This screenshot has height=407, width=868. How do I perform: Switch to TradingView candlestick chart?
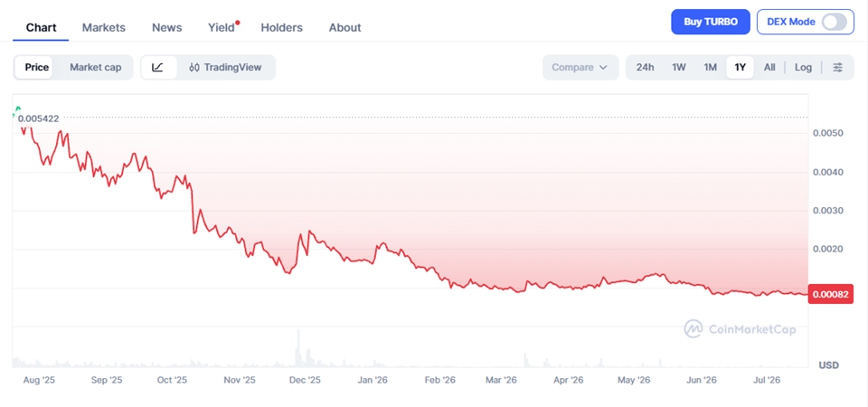tap(225, 68)
